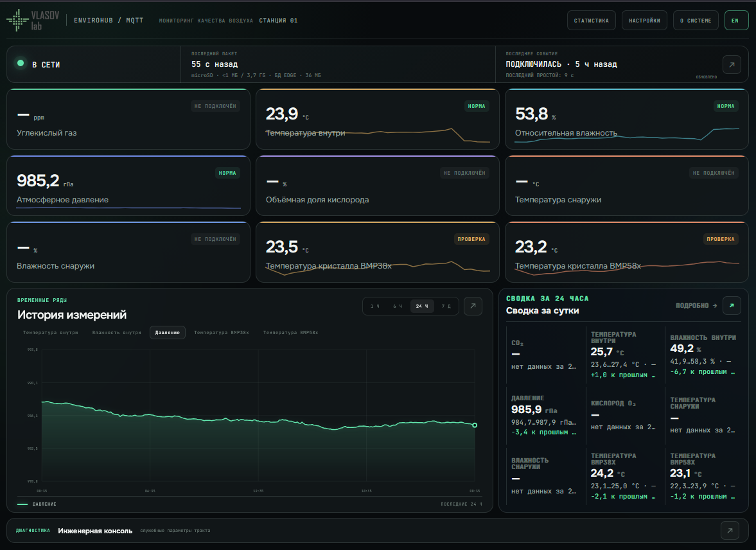Image resolution: width=756 pixels, height=550 pixels.
Task: Open the Углекислый газ sensor card
Action: [x=128, y=119]
